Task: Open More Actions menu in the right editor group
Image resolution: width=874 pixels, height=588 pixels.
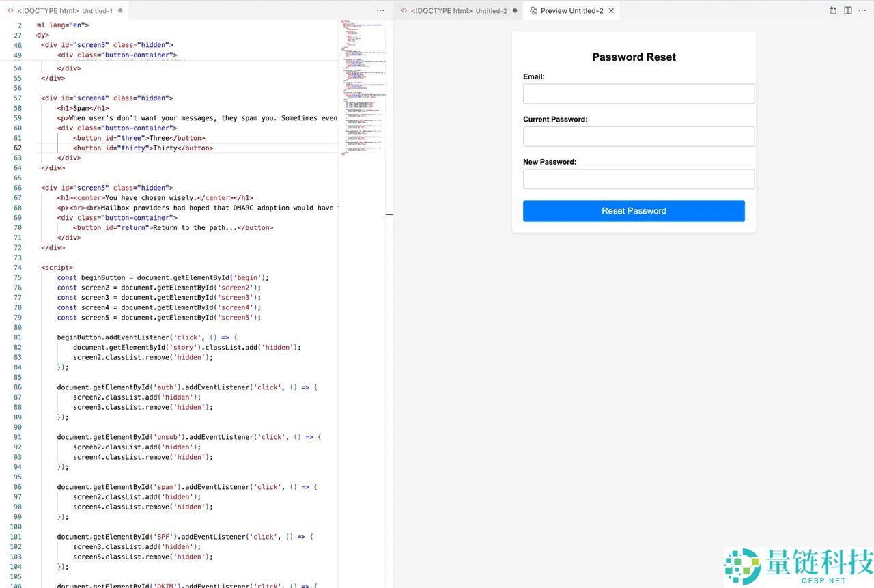Action: coord(862,10)
